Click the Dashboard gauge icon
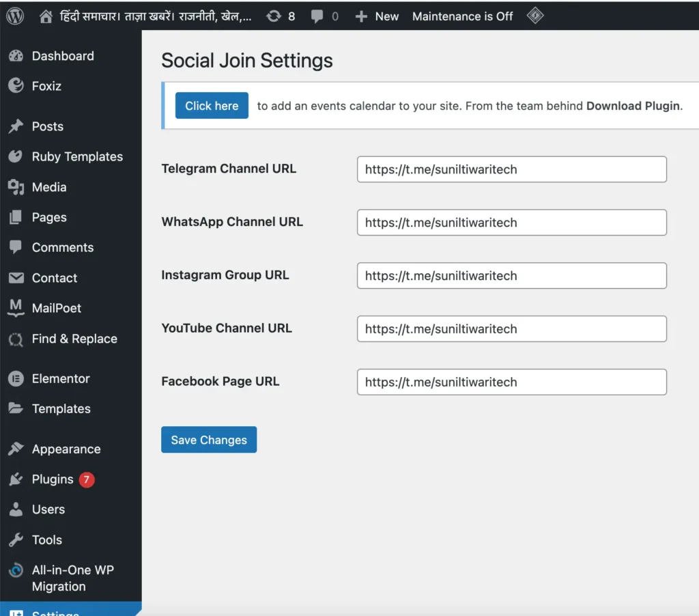Viewport: 699px width, 616px height. tap(16, 56)
